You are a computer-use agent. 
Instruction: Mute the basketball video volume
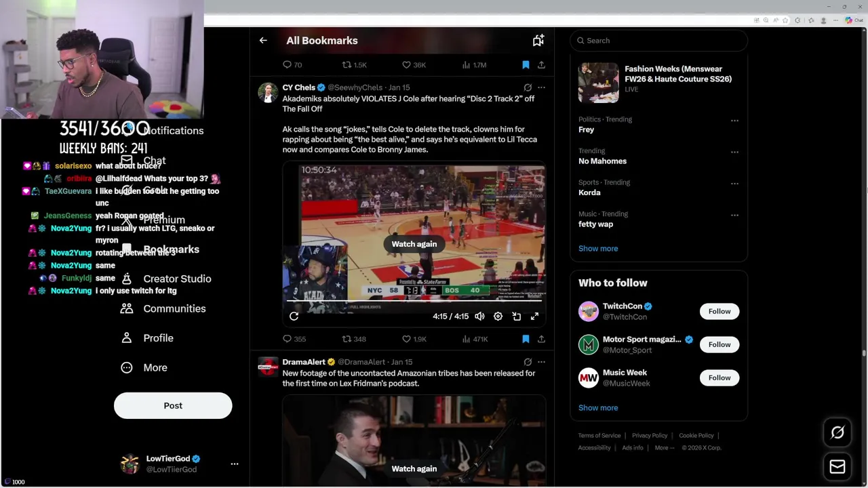(479, 317)
